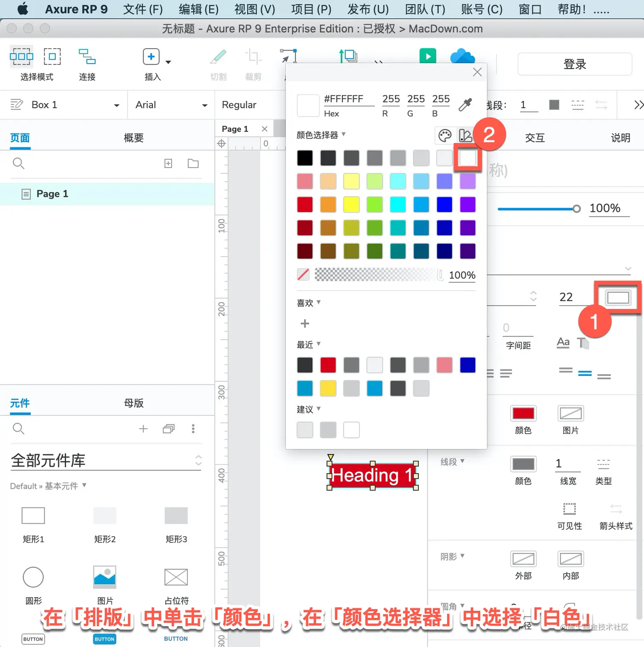The width and height of the screenshot is (644, 647).
Task: Close the color picker popup
Action: pos(477,72)
